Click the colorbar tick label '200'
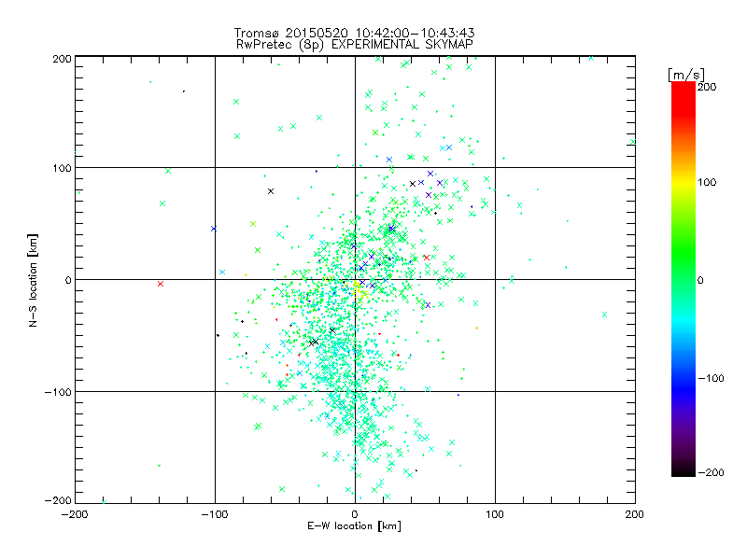The height and width of the screenshot is (560, 747). [707, 87]
